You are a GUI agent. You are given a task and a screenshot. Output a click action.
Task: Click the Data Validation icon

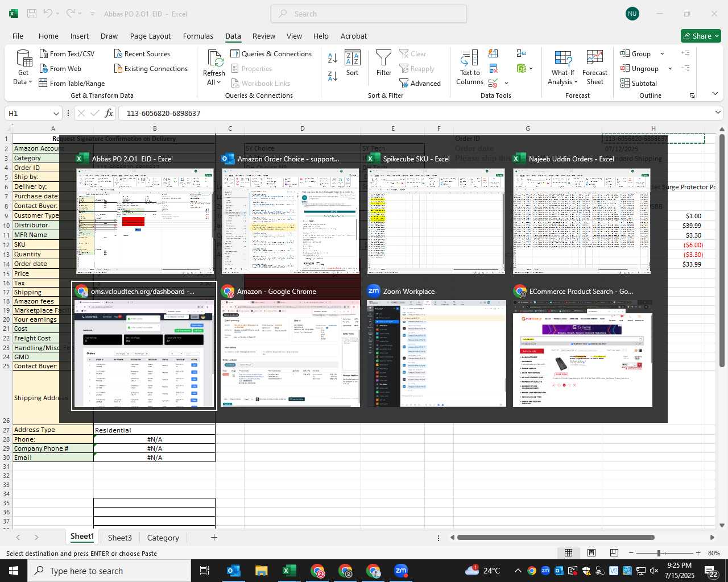coord(493,84)
